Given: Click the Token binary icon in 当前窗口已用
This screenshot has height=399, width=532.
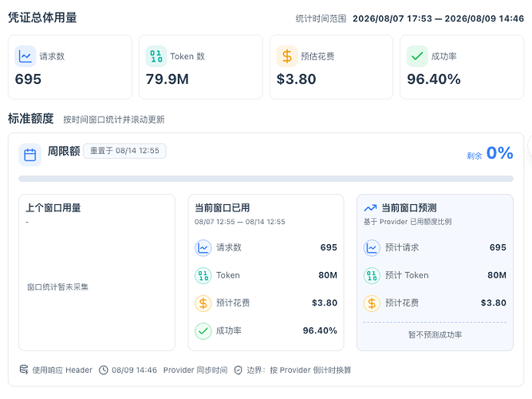Looking at the screenshot, I should coord(203,275).
